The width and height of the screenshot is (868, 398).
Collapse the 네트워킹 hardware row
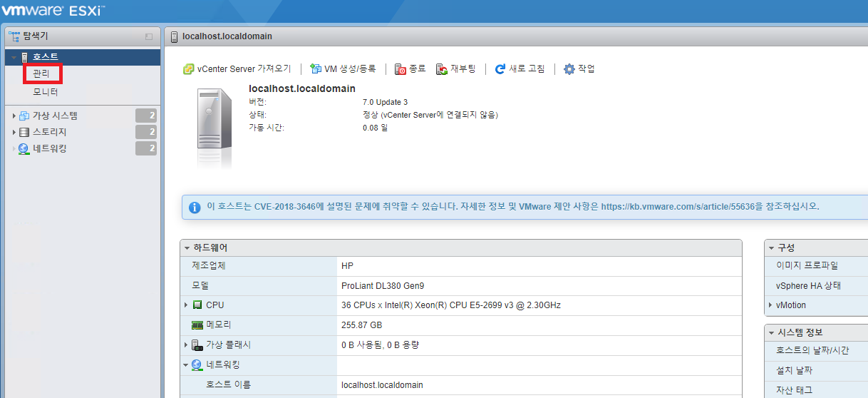coord(187,365)
